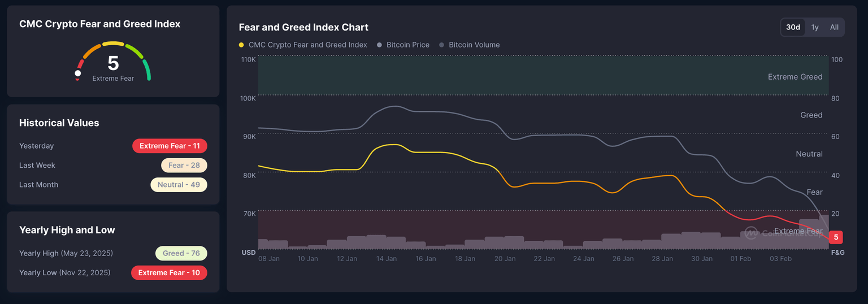Show All time range on chart
The image size is (868, 304).
point(834,27)
